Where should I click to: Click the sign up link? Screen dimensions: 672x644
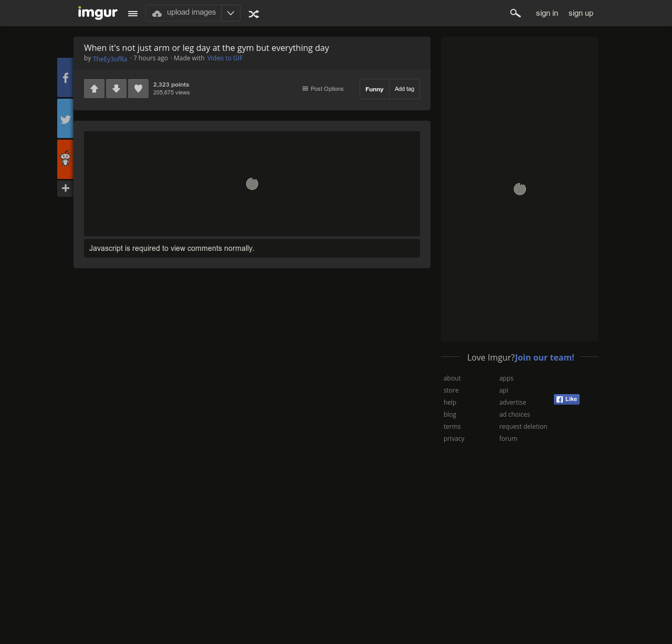[x=581, y=13]
